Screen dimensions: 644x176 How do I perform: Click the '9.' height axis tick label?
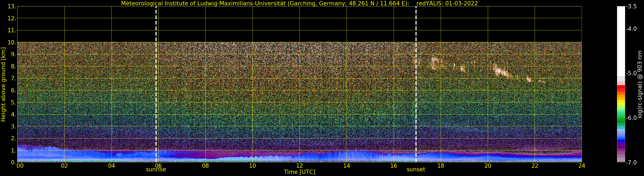13,54
